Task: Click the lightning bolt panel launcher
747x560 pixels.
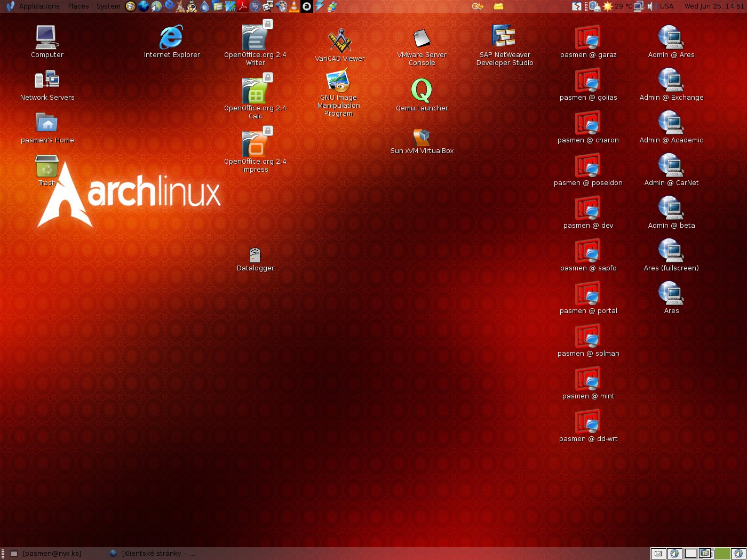Action: (319, 6)
